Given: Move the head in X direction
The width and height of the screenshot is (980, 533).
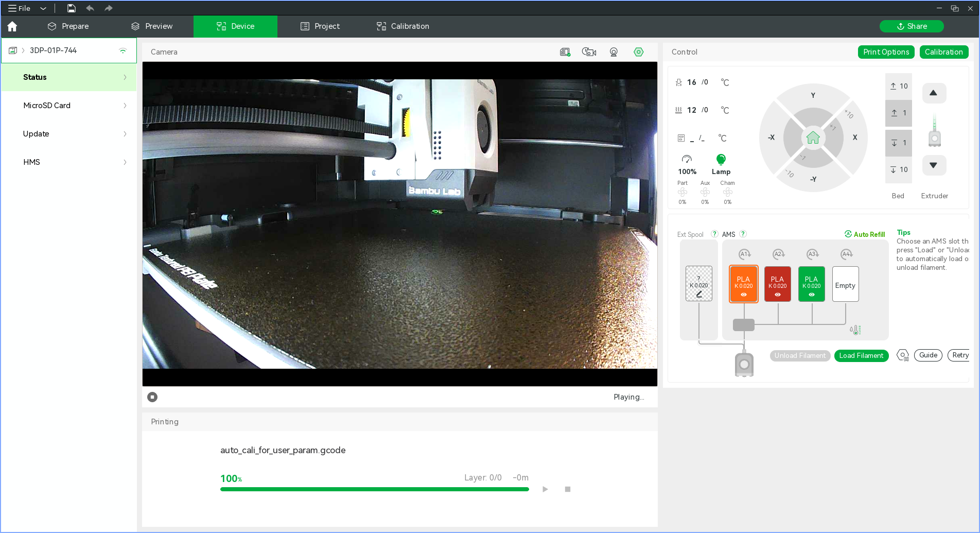Looking at the screenshot, I should [x=855, y=137].
